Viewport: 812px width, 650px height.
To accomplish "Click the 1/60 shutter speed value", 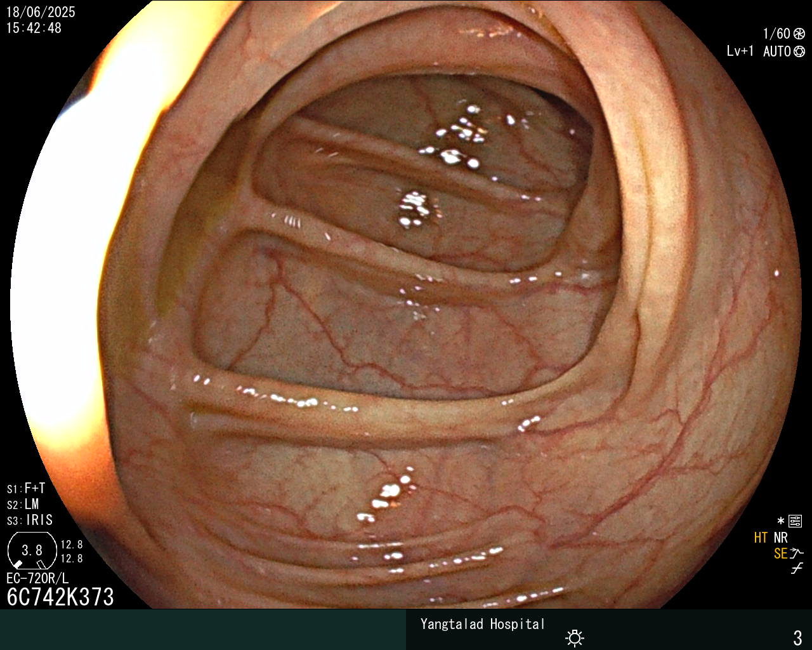I will tap(776, 34).
